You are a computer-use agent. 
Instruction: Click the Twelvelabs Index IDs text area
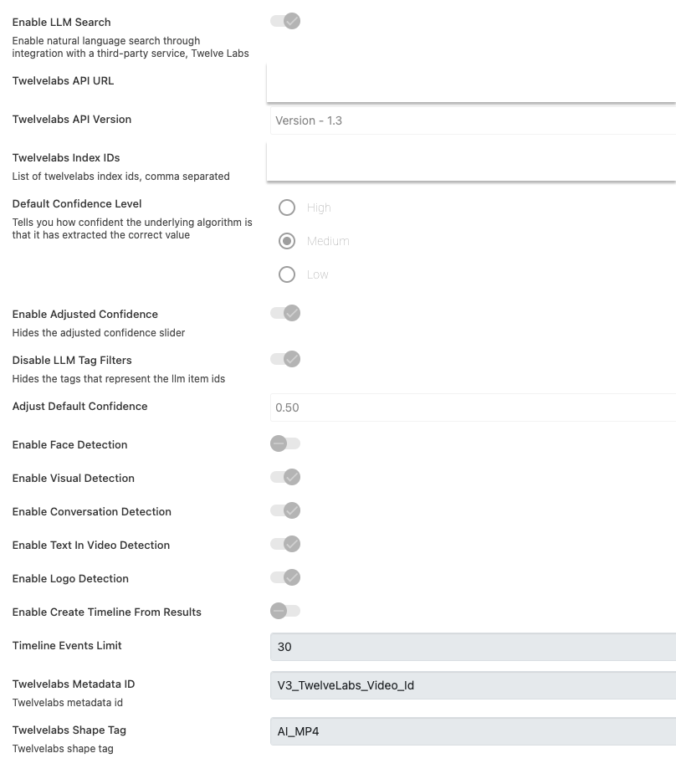(x=471, y=161)
